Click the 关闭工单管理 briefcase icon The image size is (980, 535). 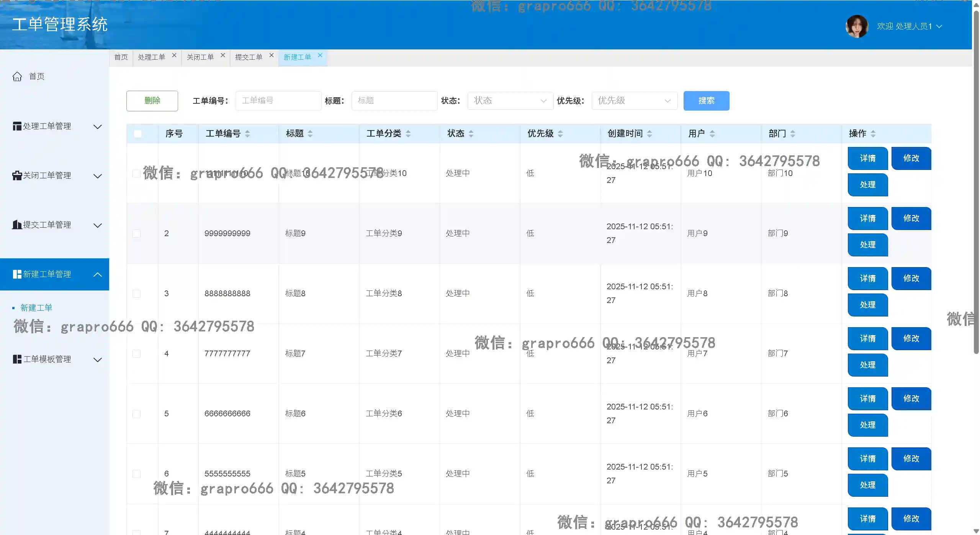pos(17,176)
